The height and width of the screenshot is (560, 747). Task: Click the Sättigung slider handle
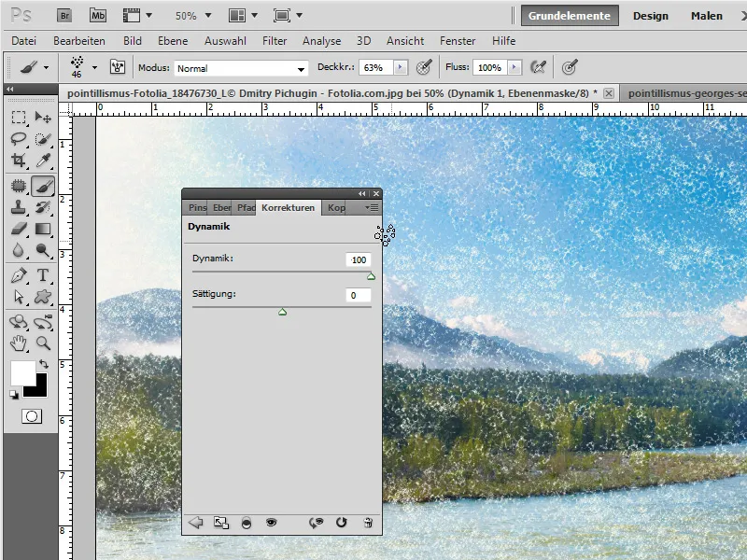pos(283,312)
